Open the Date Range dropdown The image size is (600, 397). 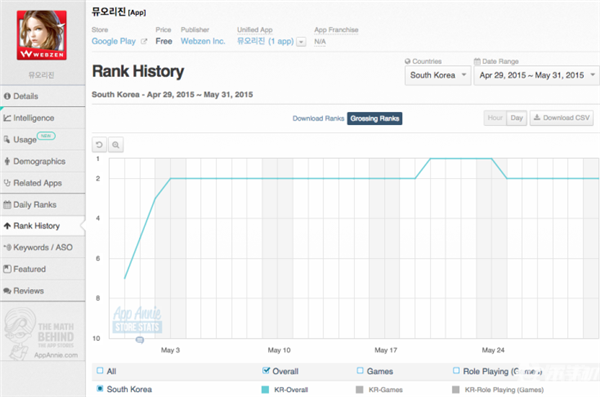point(537,75)
